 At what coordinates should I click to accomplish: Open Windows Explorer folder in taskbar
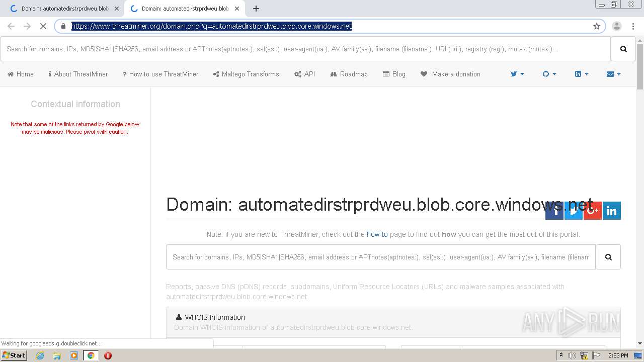pos(57,355)
